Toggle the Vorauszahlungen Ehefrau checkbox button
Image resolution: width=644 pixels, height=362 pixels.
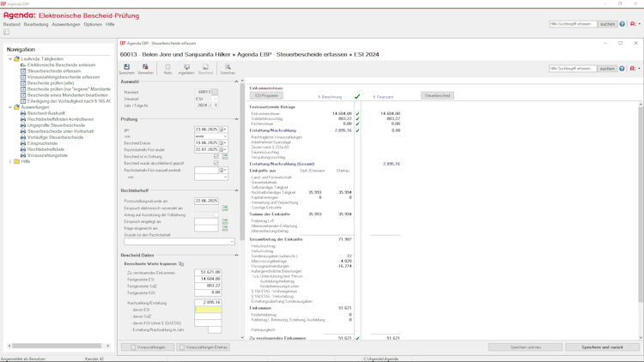(203, 347)
